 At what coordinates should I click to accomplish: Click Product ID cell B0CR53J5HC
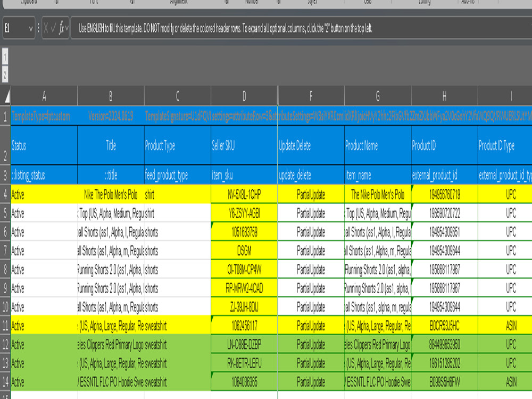click(444, 326)
